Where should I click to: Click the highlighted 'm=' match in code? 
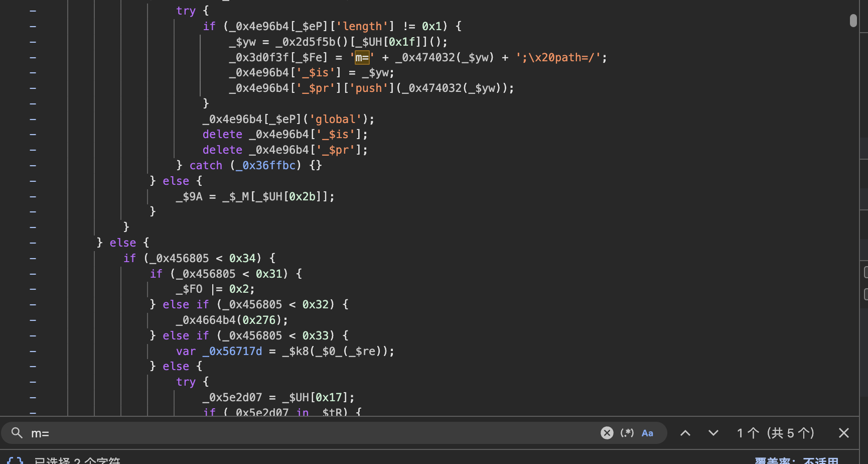tap(362, 58)
